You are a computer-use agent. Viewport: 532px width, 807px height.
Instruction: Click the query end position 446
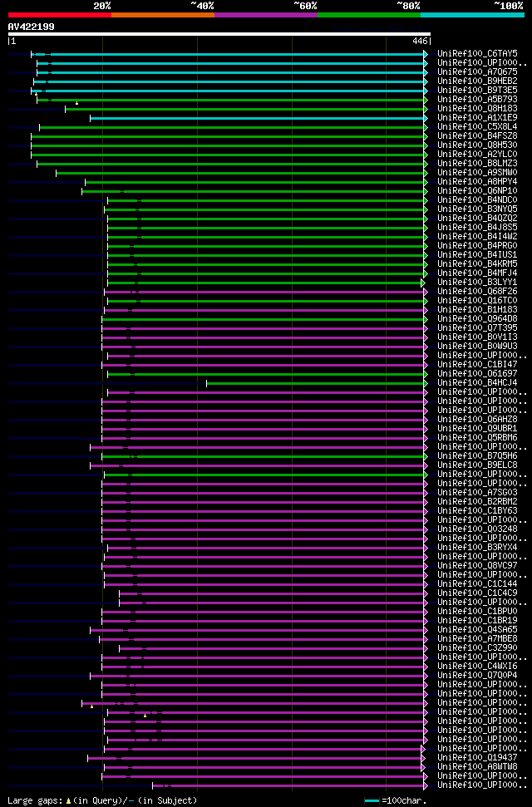420,42
